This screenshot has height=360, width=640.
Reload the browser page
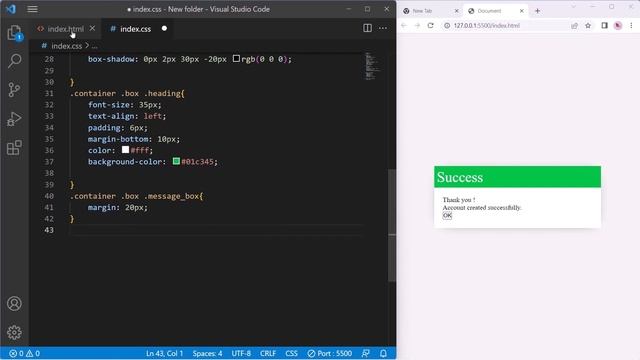(x=431, y=25)
